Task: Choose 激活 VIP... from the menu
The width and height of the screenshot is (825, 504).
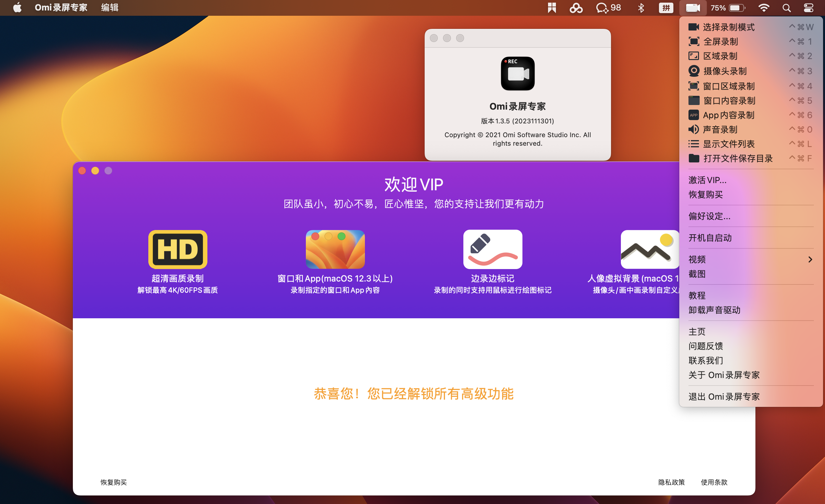Action: point(751,180)
